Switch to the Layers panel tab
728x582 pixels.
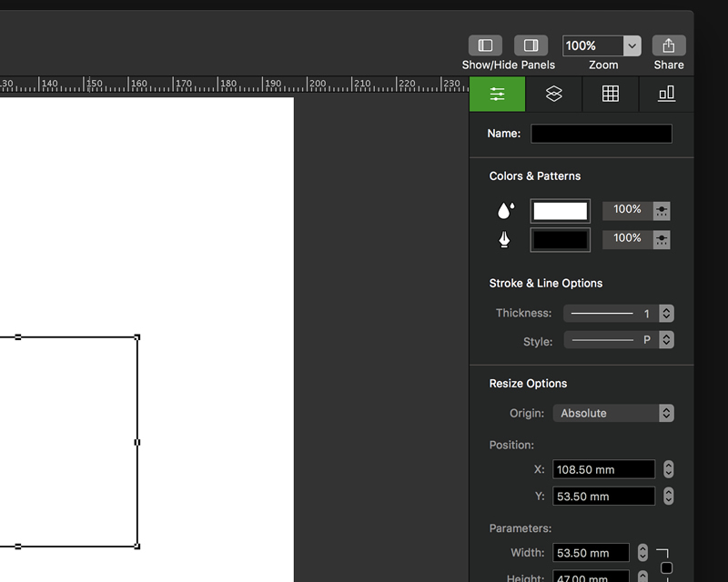coord(553,94)
